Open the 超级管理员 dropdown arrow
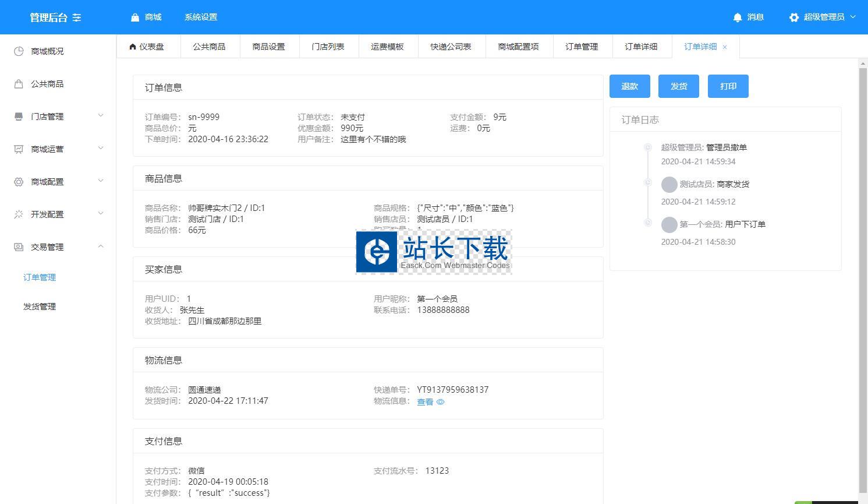This screenshot has width=868, height=504. tap(853, 17)
